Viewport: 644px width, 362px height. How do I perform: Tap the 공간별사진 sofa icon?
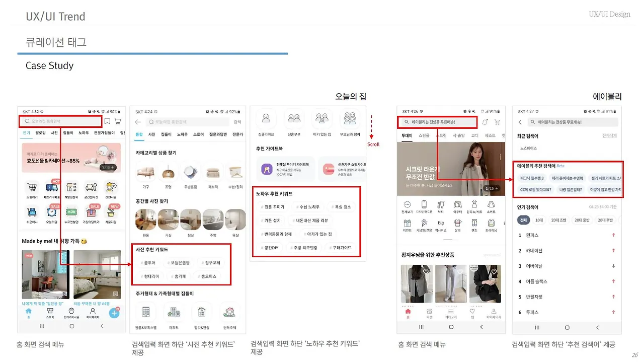(91, 188)
